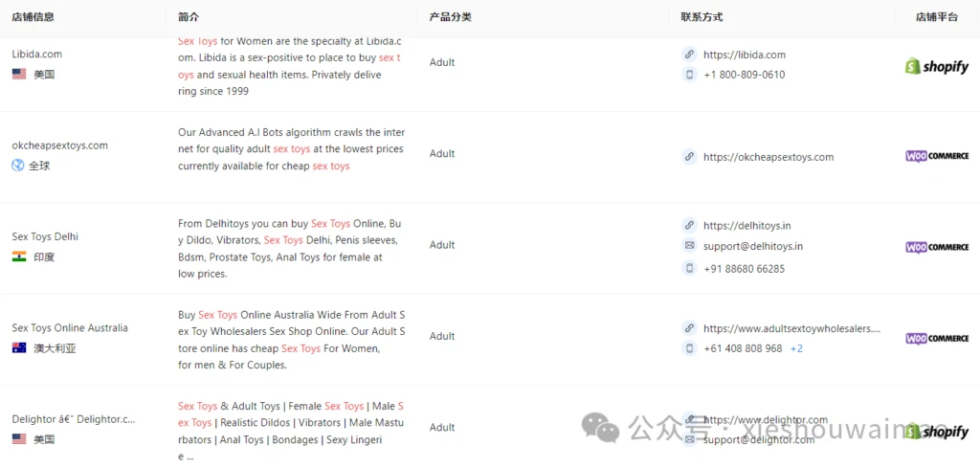The width and height of the screenshot is (980, 468).
Task: Select the Sex Toys Online Australia store name
Action: [x=70, y=328]
